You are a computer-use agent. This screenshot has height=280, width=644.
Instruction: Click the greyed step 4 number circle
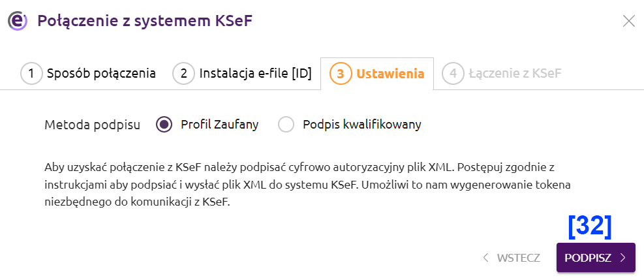452,73
